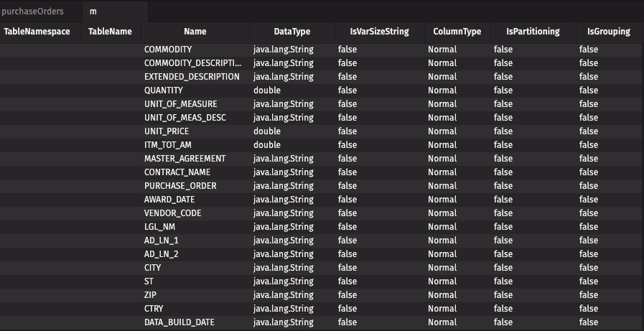Click the ColumnType column header

pos(457,32)
